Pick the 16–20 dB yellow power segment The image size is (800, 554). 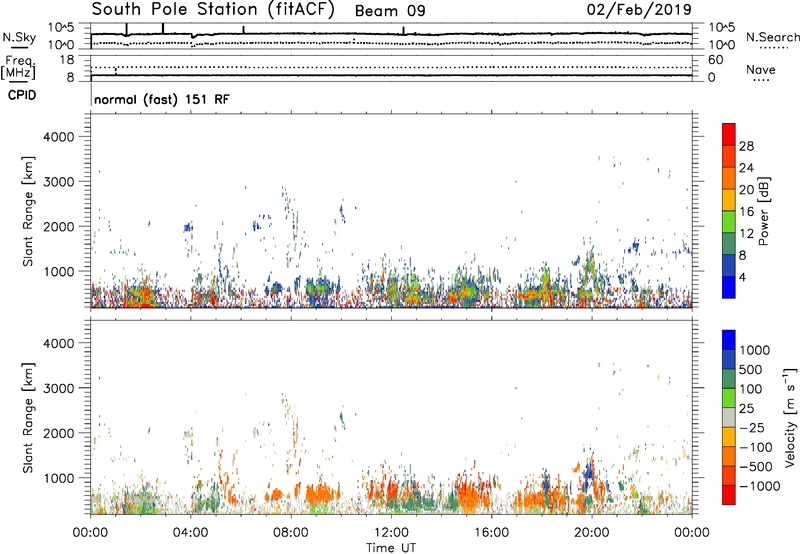pos(729,200)
